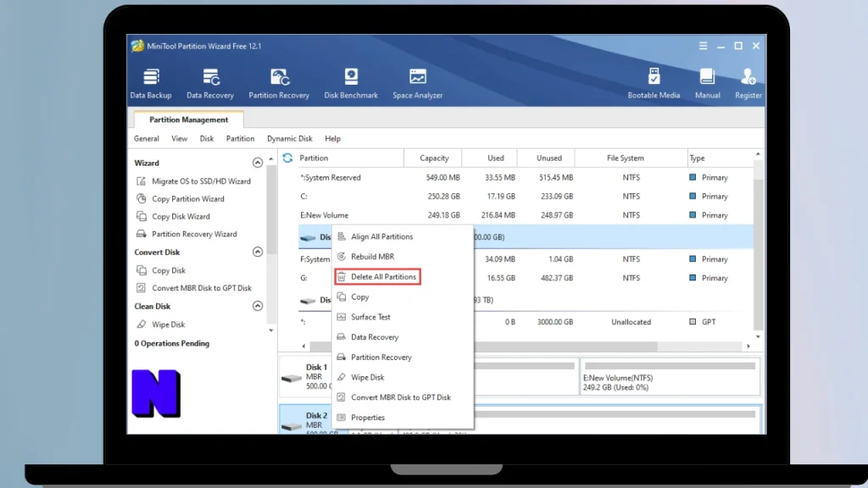Select the C: partition row
Viewport: 868px width, 488px height.
coord(526,197)
